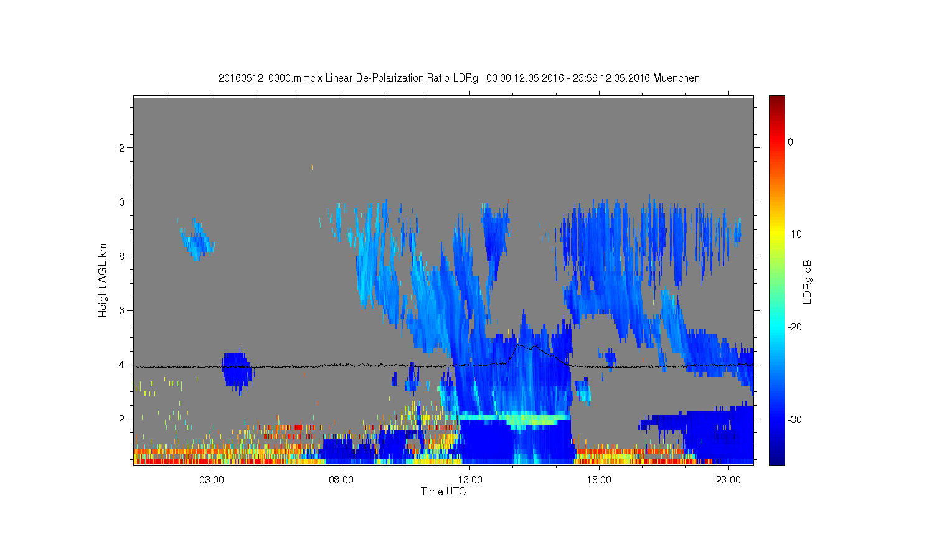Click the height axis tick label 8
The width and height of the screenshot is (934, 560).
pyautogui.click(x=123, y=256)
